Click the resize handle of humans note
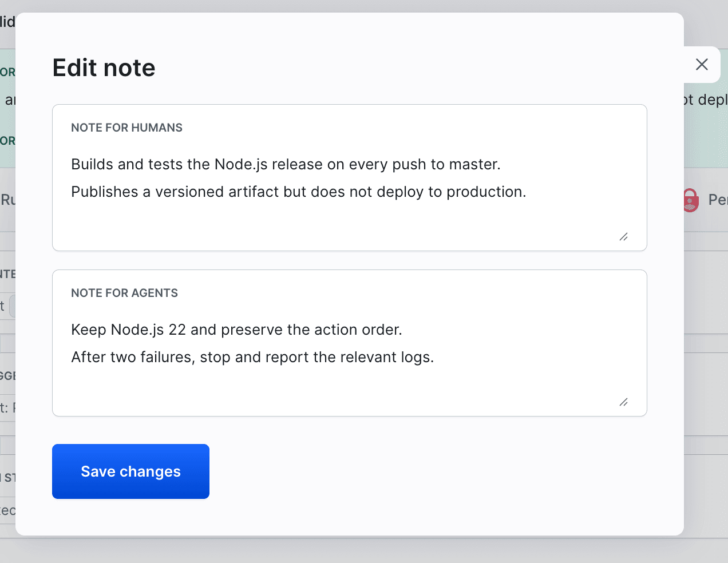Viewport: 728px width, 563px height. click(x=624, y=236)
